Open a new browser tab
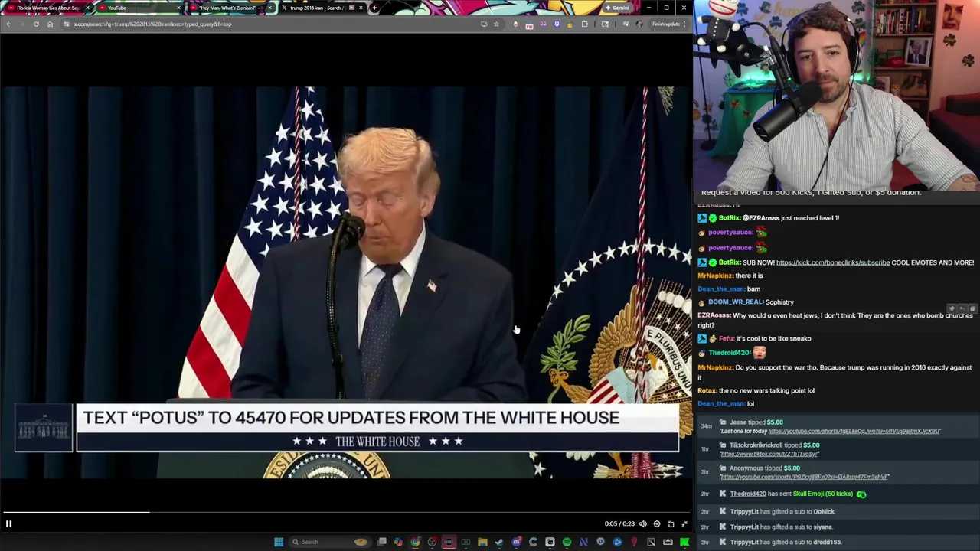Image resolution: width=980 pixels, height=551 pixels. tap(374, 8)
